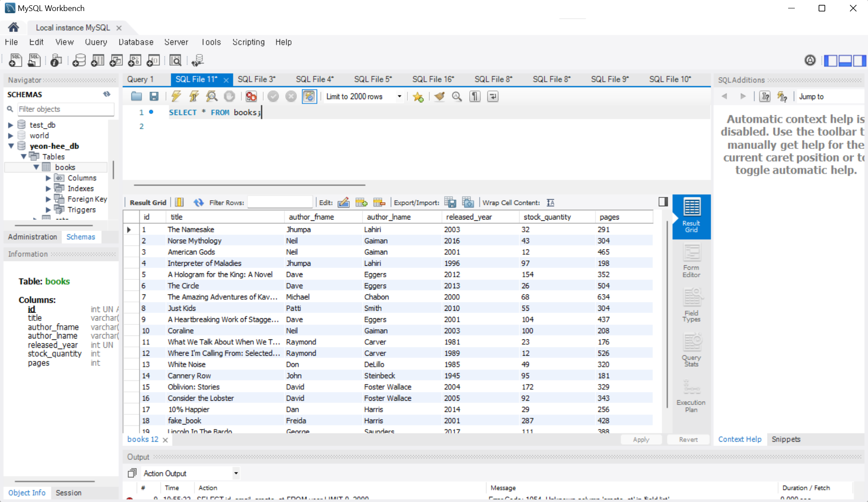Reconnect to DBMS icon
Viewport: 868px width, 502px height.
(x=198, y=60)
